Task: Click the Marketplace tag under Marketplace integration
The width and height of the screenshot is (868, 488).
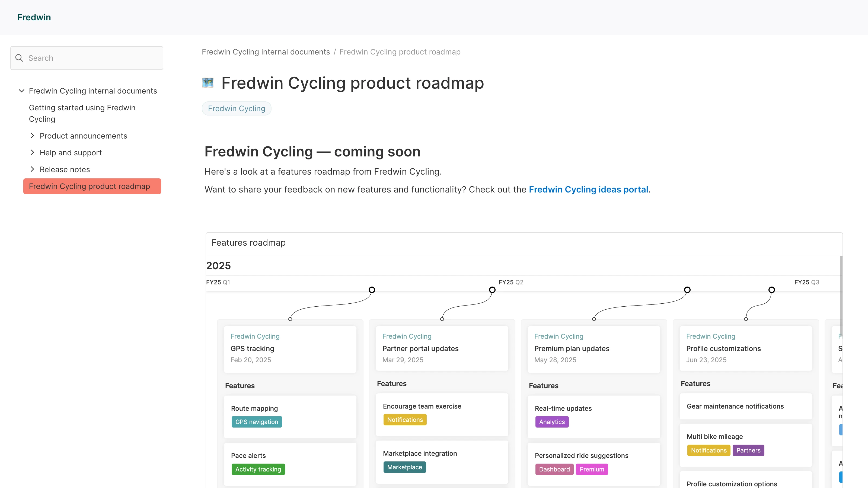Action: pyautogui.click(x=404, y=467)
